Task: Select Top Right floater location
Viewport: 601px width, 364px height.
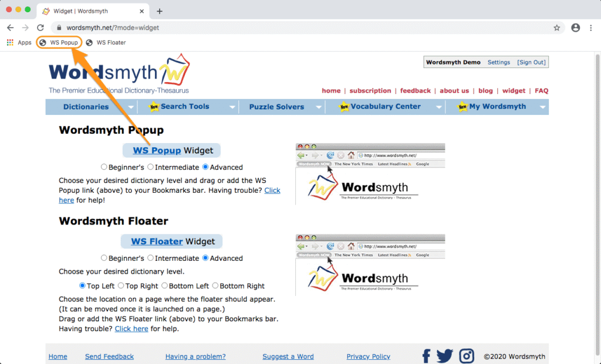Action: (121, 286)
